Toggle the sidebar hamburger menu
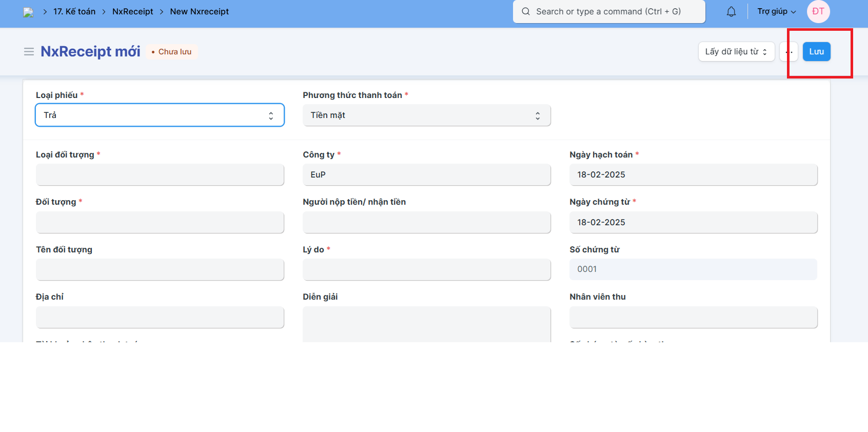Viewport: 868px width, 432px height. [29, 52]
